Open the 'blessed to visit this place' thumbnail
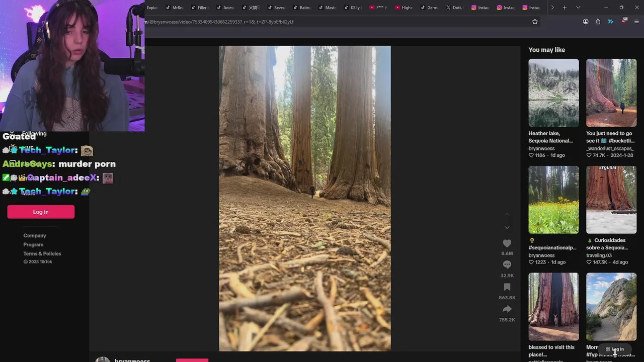Screen dimensions: 644x362 coord(553,307)
